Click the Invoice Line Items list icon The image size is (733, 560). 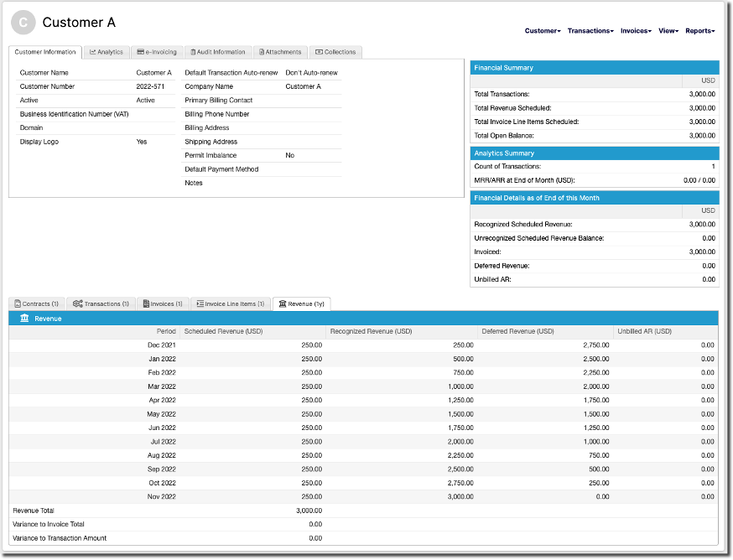(x=200, y=303)
